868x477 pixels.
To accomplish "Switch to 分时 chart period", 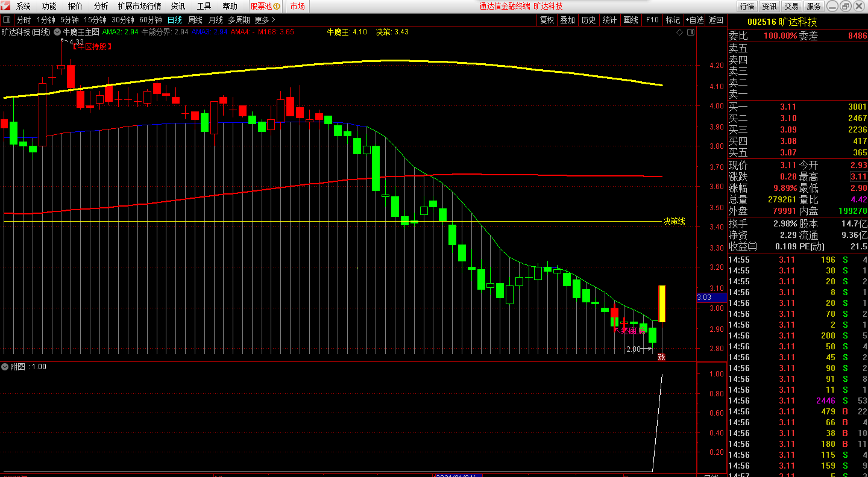I will [24, 20].
